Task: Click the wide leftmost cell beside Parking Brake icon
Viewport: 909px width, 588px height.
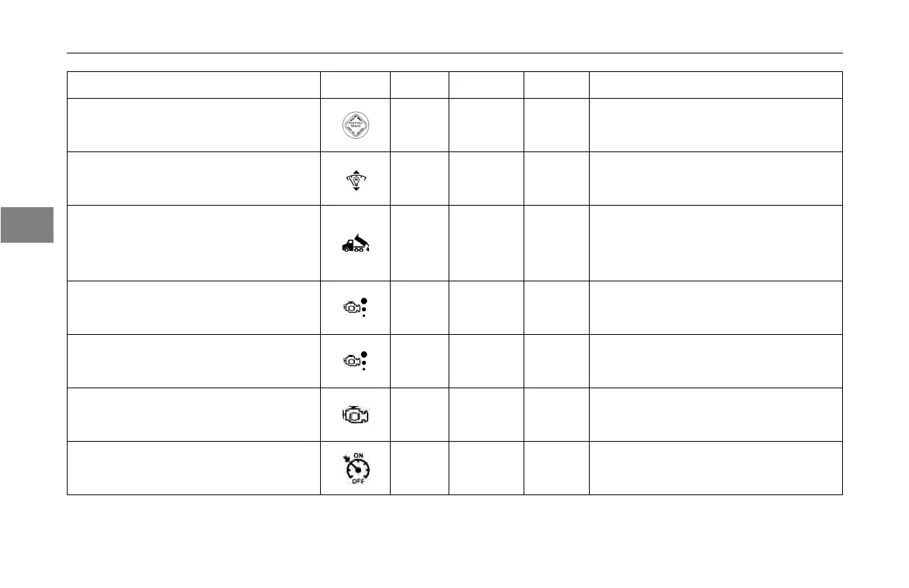Action: [193, 125]
